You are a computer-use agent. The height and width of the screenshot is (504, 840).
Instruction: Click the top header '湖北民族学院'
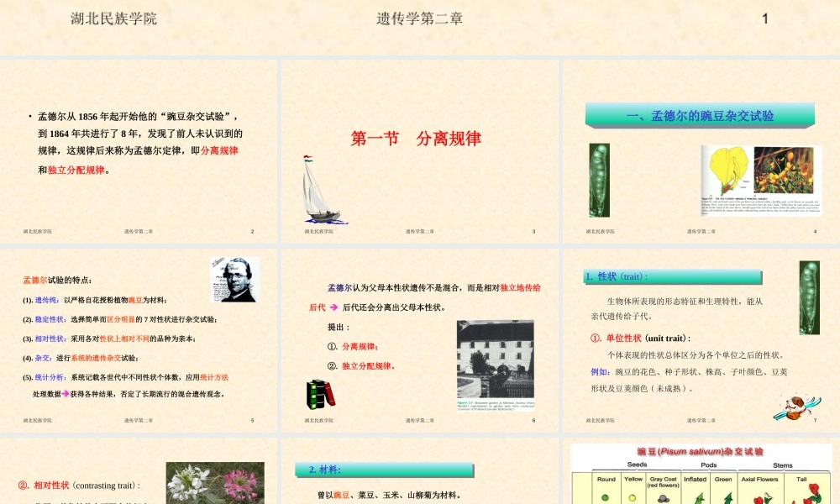113,18
